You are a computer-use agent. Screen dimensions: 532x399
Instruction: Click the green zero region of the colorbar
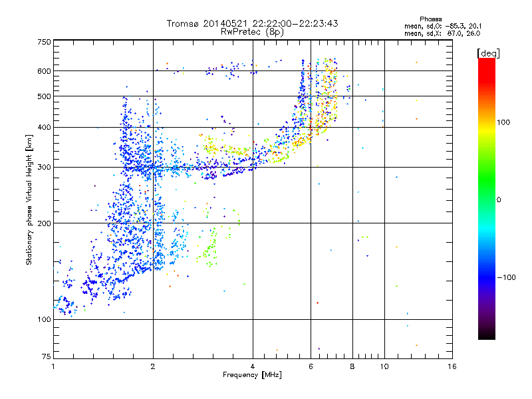coord(487,199)
